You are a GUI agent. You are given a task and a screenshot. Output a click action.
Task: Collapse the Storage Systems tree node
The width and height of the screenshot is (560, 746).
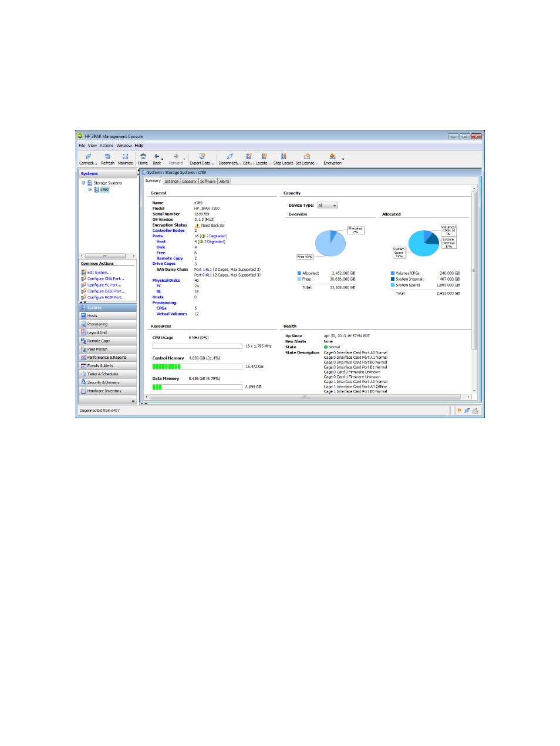83,183
